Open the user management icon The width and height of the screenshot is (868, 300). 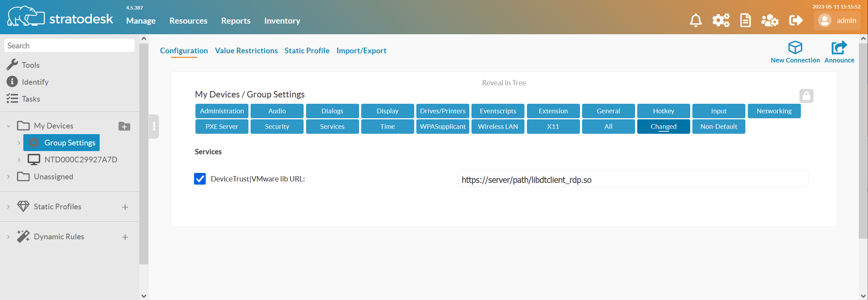[x=770, y=20]
